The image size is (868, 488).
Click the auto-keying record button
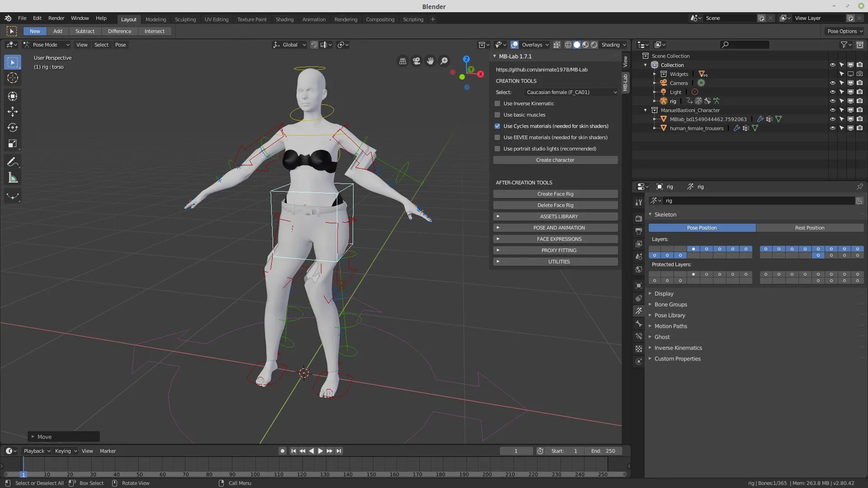point(283,451)
